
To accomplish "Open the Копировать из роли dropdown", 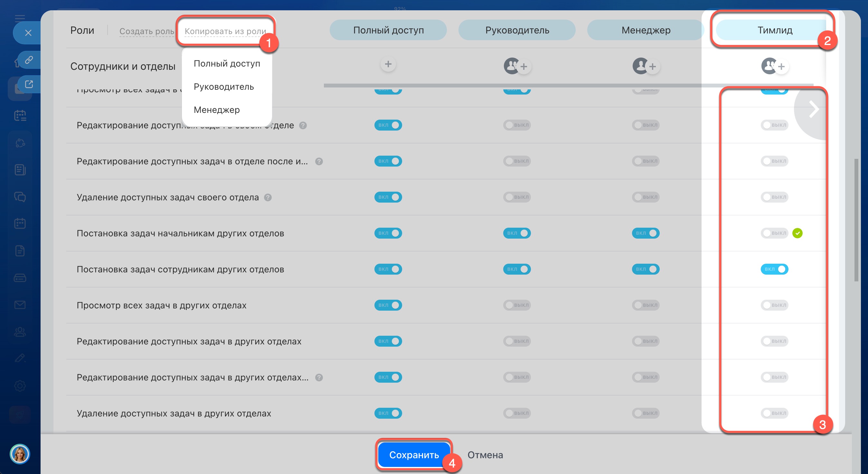I will [x=225, y=31].
